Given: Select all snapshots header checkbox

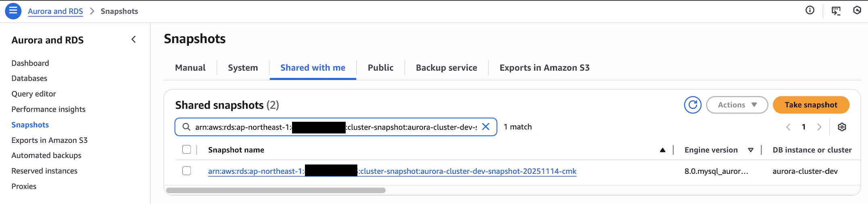Looking at the screenshot, I should [x=186, y=150].
